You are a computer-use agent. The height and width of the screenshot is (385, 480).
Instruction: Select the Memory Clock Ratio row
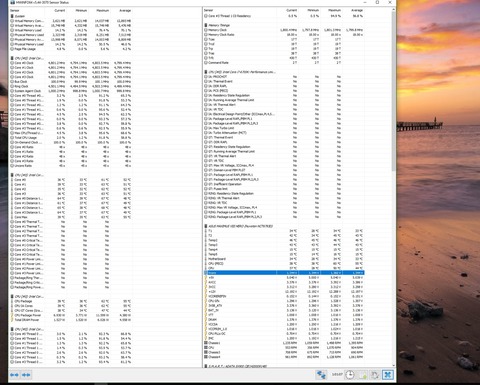coord(284,34)
